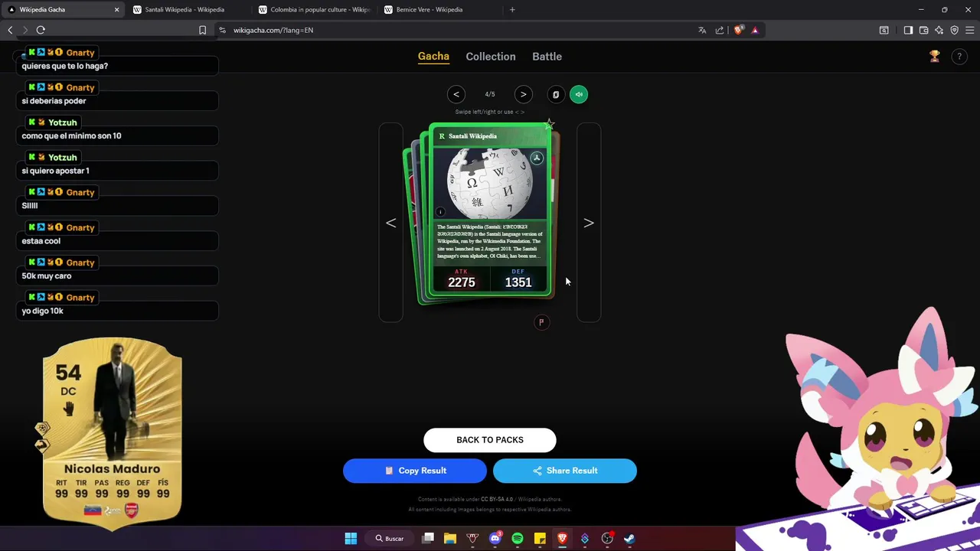
Task: Bookmark this page
Action: pos(202,30)
